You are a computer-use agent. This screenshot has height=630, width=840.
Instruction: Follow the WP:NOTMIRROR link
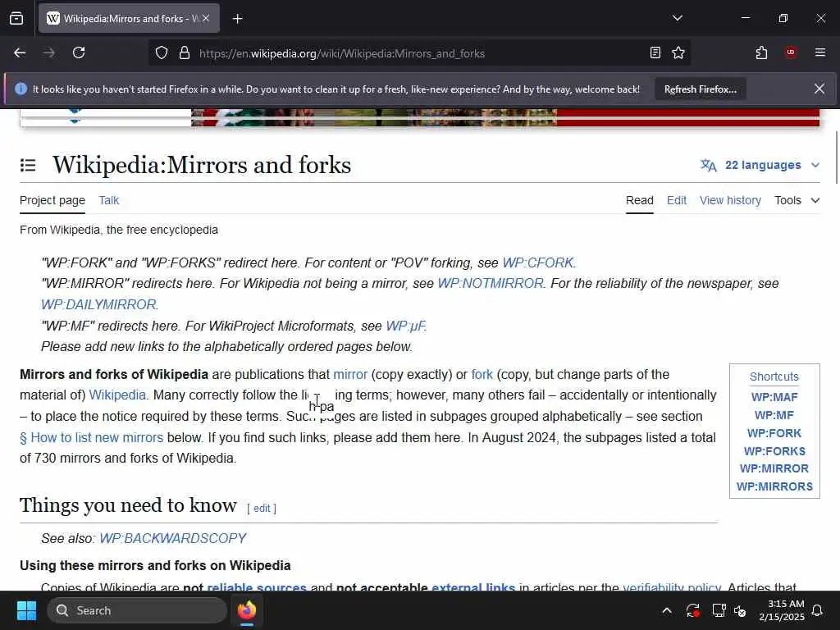491,283
